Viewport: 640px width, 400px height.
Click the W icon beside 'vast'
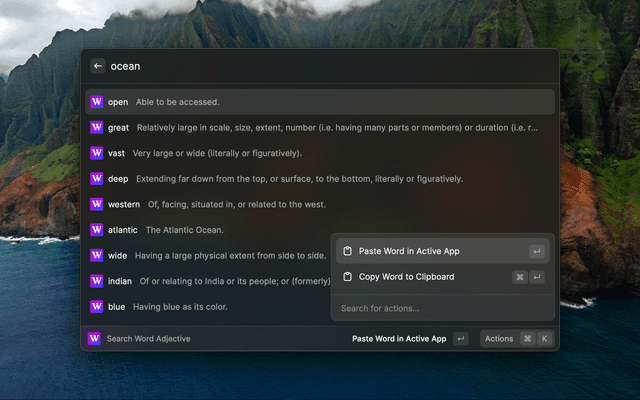pyautogui.click(x=97, y=153)
